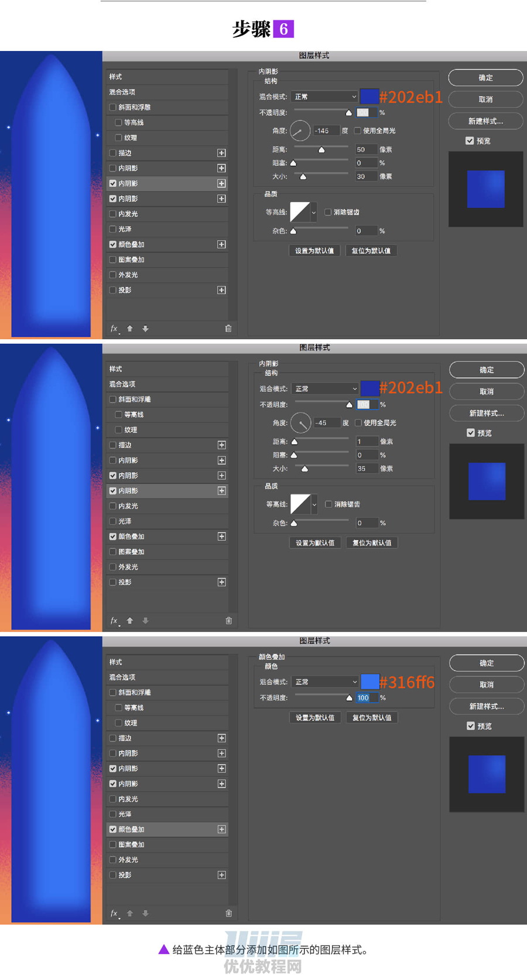Click the trash icon in the angle -145 dialog
The height and width of the screenshot is (980, 527).
pyautogui.click(x=228, y=329)
